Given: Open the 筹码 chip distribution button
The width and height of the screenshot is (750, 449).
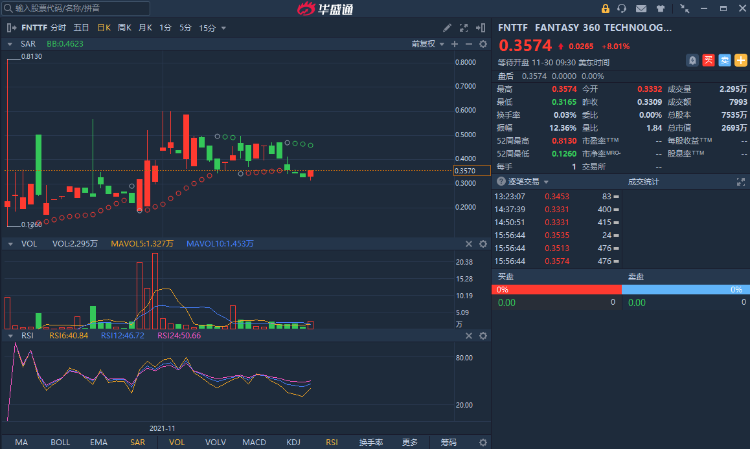Looking at the screenshot, I should [448, 442].
